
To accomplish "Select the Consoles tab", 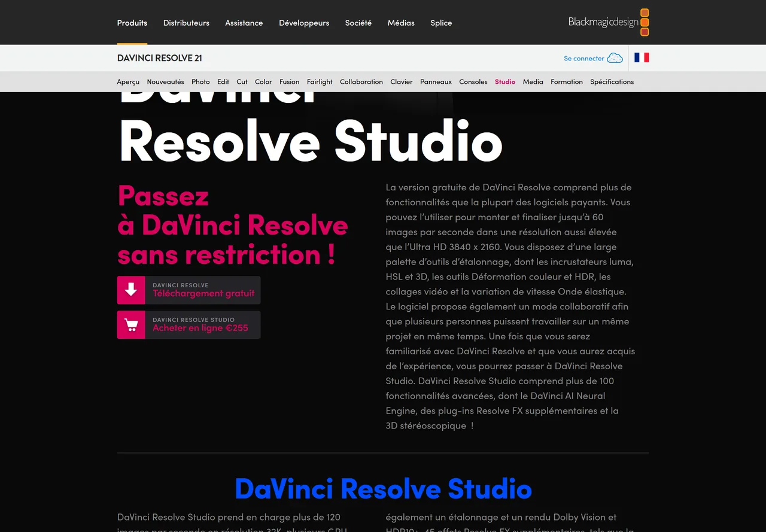I will [473, 82].
